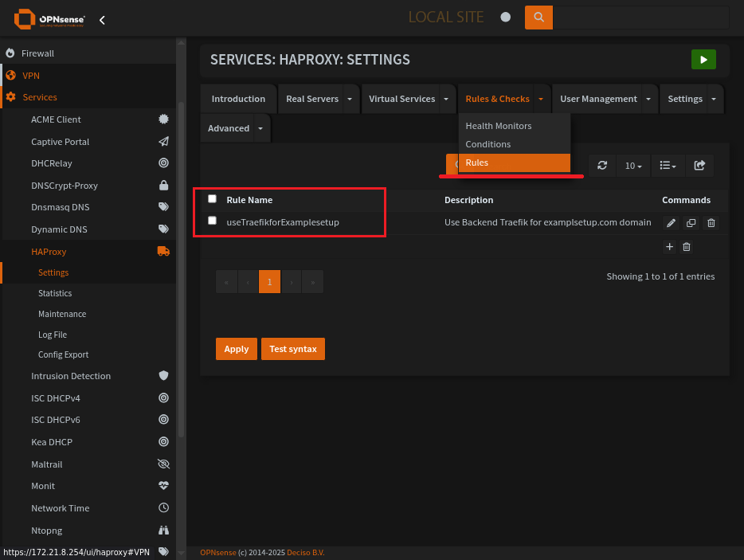The image size is (744, 560).
Task: Click the DNSCrypt-Proxy lock icon
Action: point(164,185)
